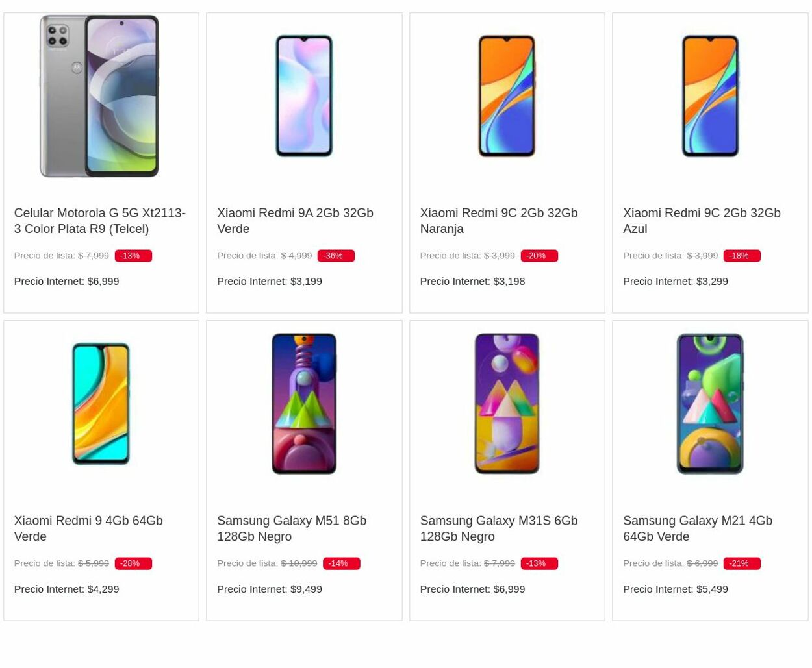Open the Celular Motorola G 5G Xt2113-3 title link

[x=100, y=221]
